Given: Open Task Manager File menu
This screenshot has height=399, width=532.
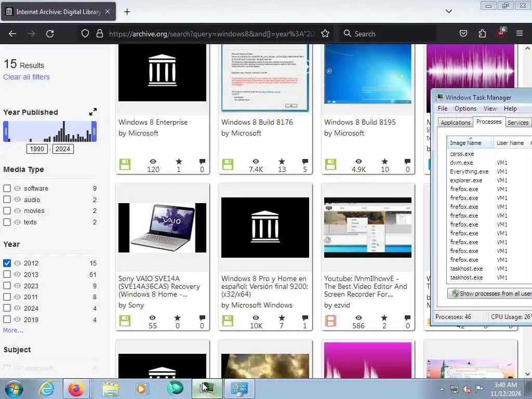Looking at the screenshot, I should coord(443,109).
